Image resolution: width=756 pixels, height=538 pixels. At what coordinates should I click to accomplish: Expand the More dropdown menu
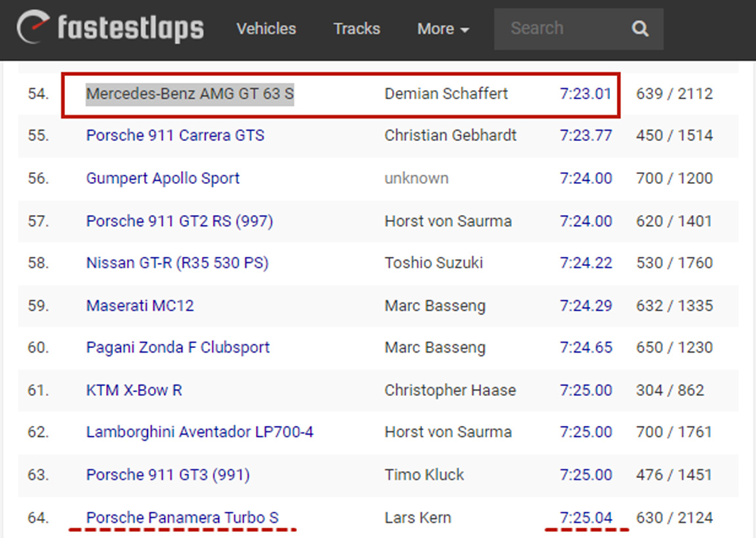pyautogui.click(x=443, y=29)
